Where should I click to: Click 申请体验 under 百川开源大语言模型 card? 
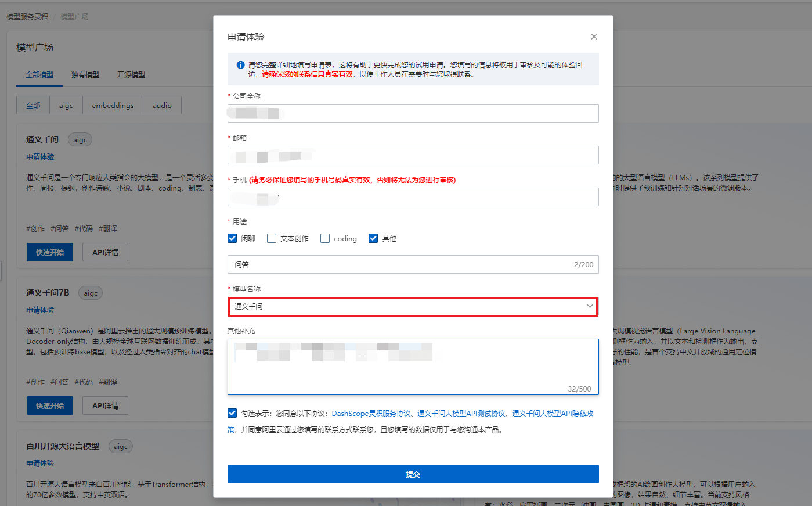[x=40, y=464]
